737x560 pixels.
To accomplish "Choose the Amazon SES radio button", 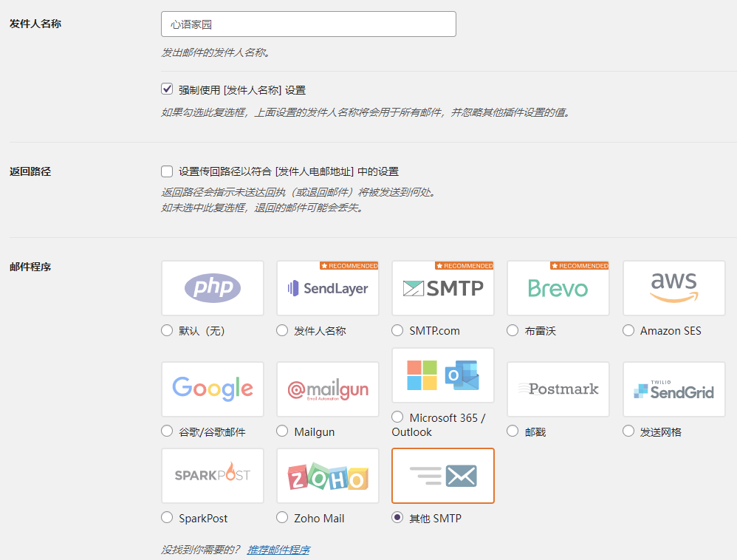I will point(628,330).
